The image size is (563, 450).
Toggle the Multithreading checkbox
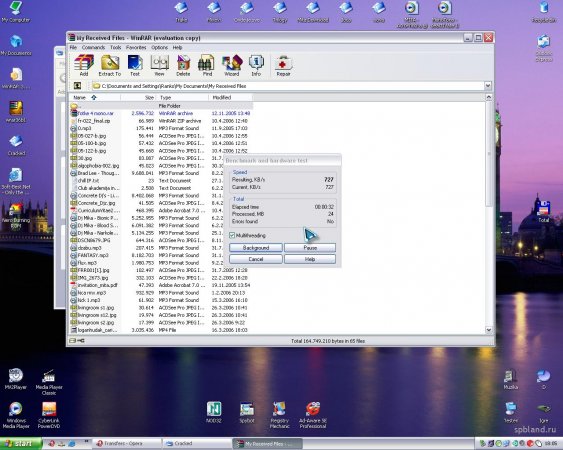point(232,235)
